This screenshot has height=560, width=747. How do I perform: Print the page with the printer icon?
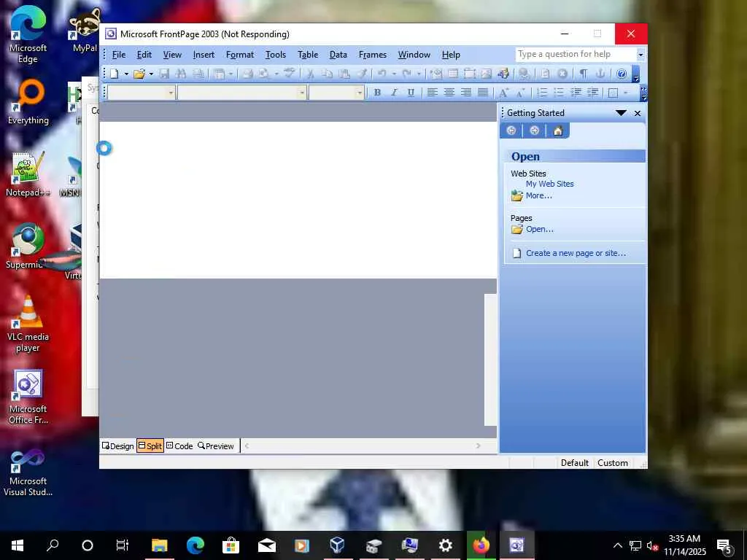pyautogui.click(x=247, y=74)
